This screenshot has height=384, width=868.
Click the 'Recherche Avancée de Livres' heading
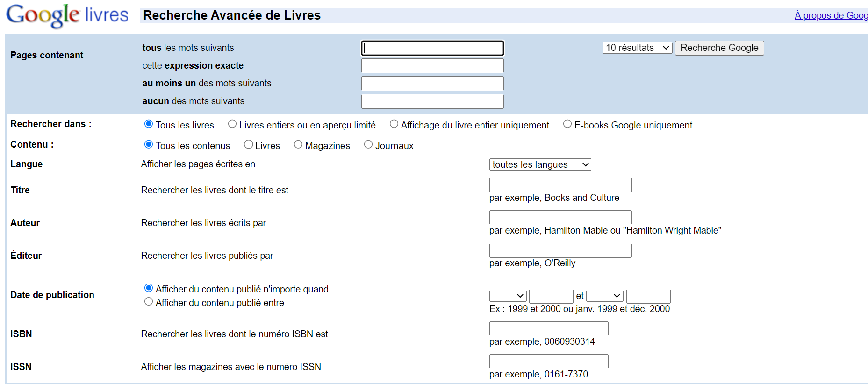point(232,15)
